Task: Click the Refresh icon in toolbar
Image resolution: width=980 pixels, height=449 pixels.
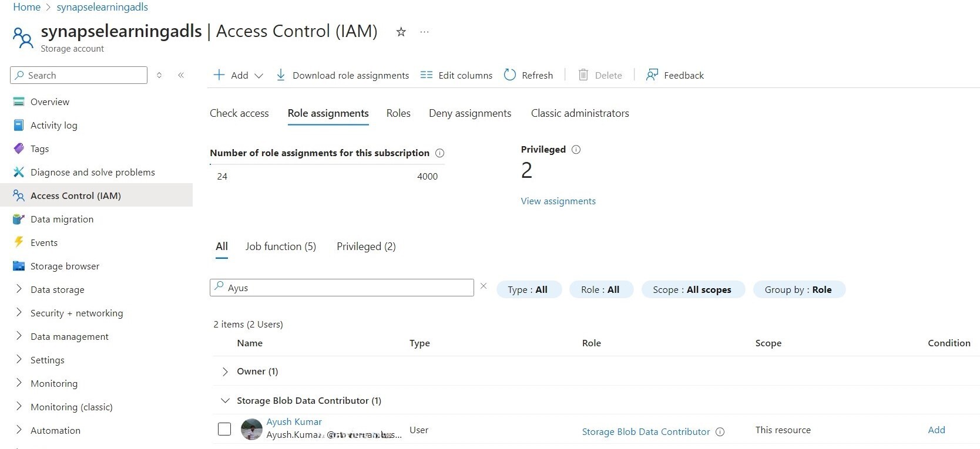Action: point(510,75)
